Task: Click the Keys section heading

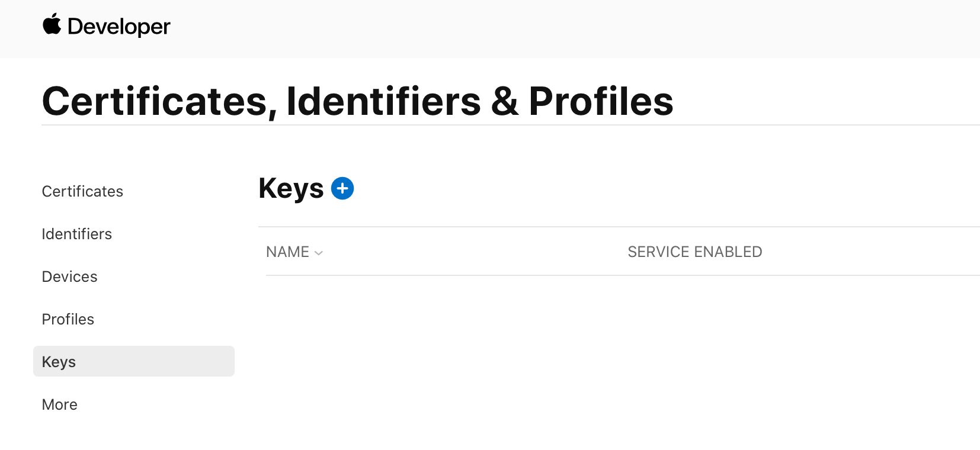Action: pyautogui.click(x=291, y=188)
